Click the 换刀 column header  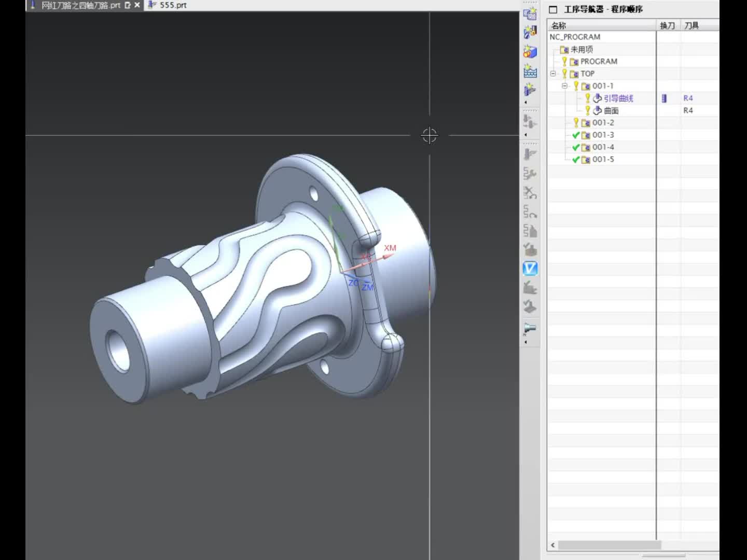pos(668,25)
